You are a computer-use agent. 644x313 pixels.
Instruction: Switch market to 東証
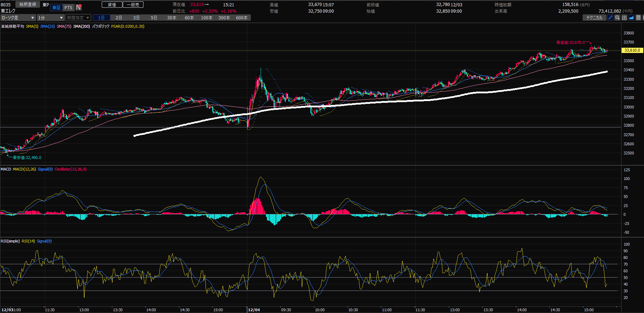(56, 7)
